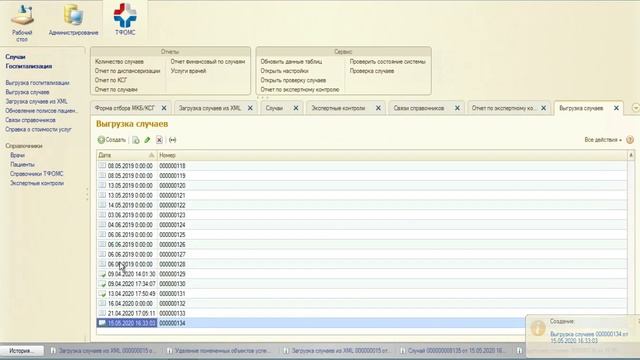Open Отчет финансовый по случаям
Screen dimensions: 640x360
point(208,62)
